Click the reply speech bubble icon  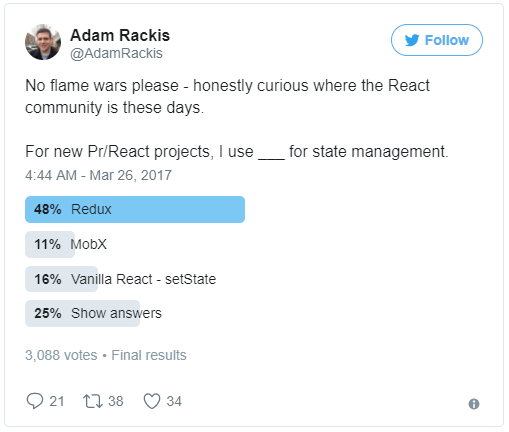click(35, 401)
